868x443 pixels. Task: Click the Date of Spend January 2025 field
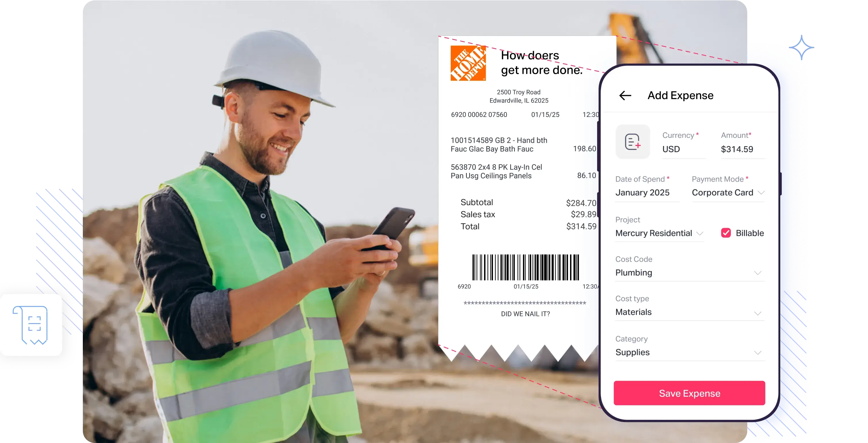click(644, 192)
